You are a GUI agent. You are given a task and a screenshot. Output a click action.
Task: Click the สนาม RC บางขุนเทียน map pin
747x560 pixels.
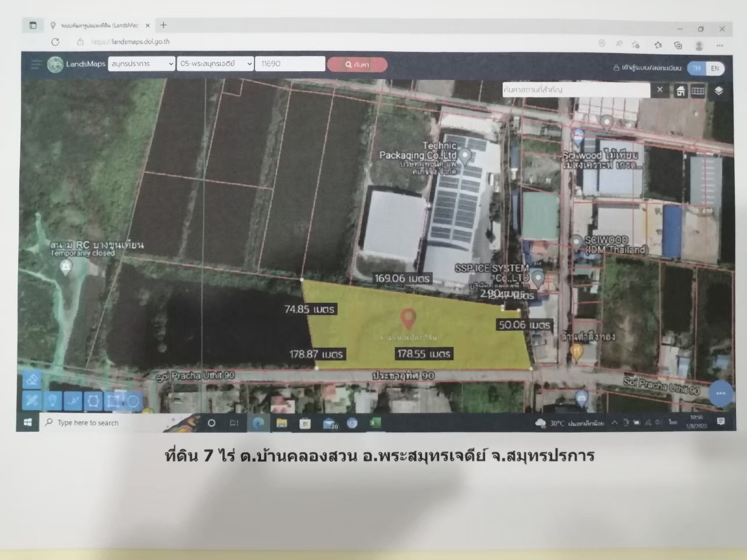pos(66,267)
